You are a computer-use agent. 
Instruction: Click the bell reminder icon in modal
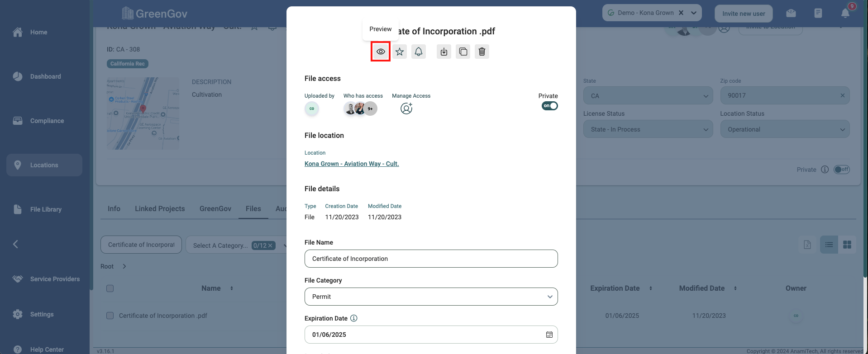pyautogui.click(x=419, y=52)
